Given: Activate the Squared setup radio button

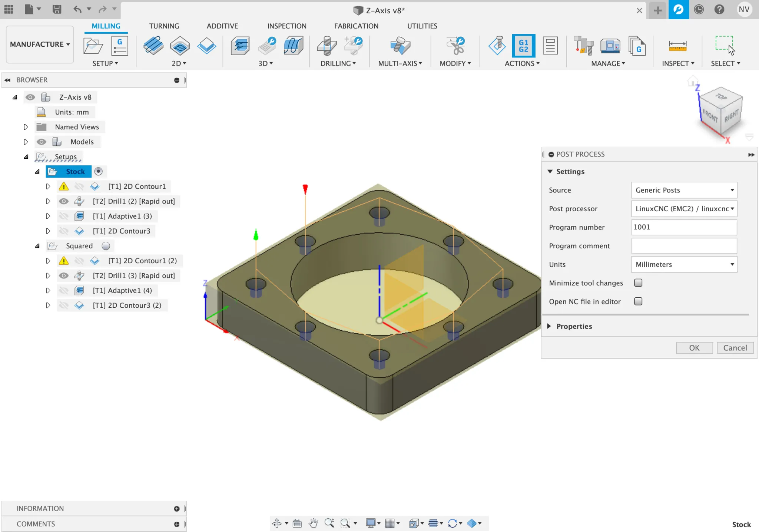Looking at the screenshot, I should click(106, 246).
